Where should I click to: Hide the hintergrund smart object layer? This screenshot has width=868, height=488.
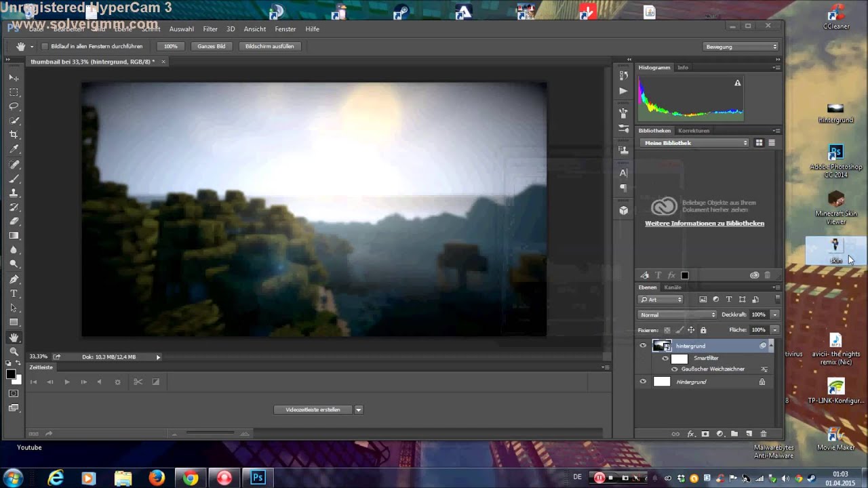pyautogui.click(x=643, y=346)
